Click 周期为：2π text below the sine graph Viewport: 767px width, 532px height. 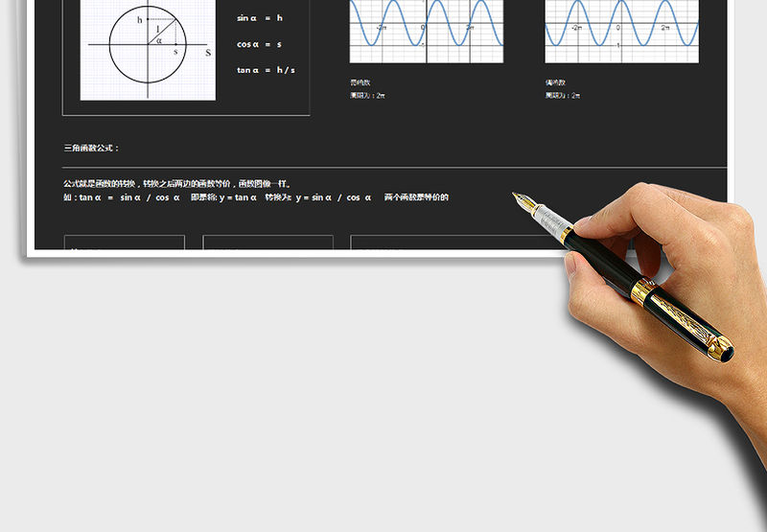click(x=368, y=96)
